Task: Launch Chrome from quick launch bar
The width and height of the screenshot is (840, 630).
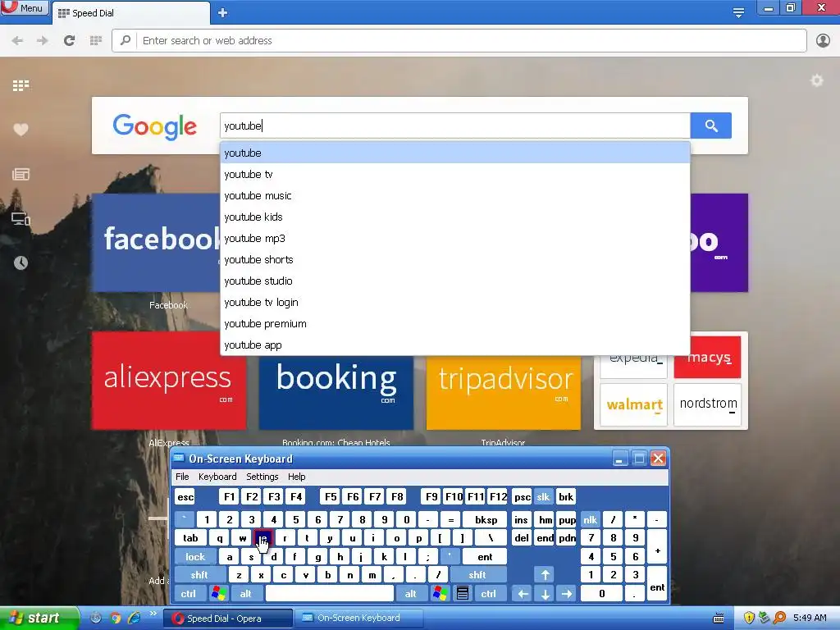Action: [x=116, y=619]
